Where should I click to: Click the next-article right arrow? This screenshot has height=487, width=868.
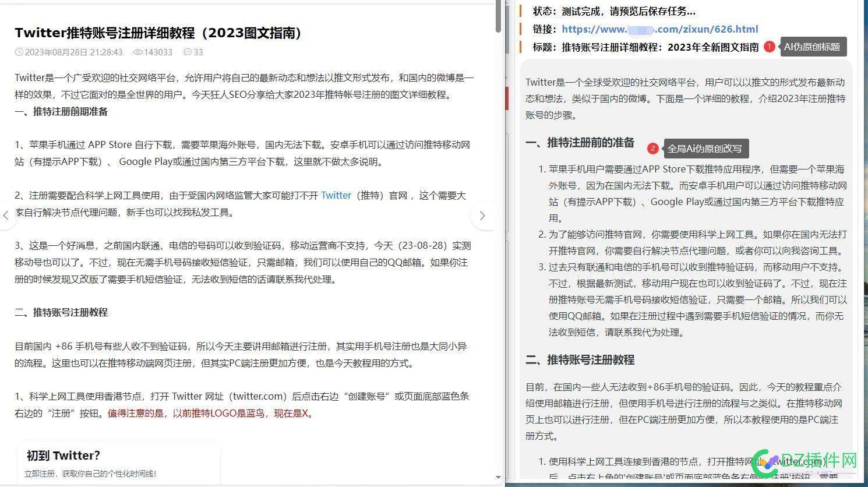coord(482,216)
